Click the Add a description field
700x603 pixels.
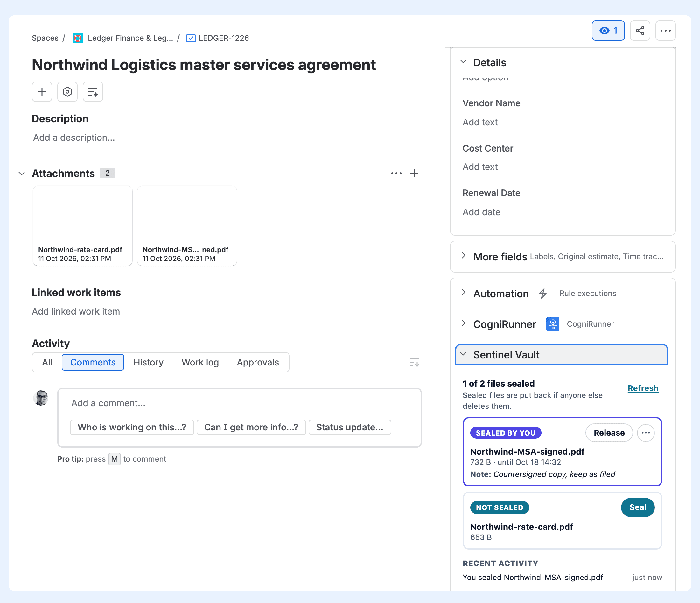coord(74,138)
